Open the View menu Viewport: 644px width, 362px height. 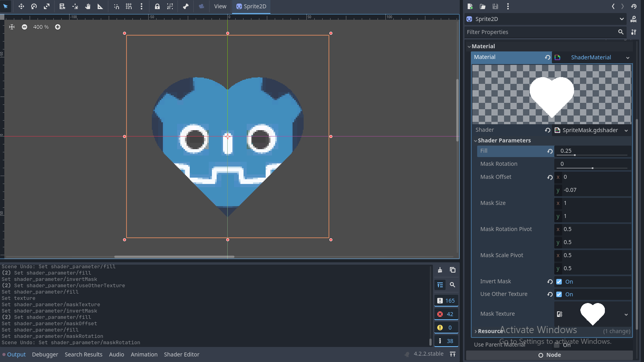[x=220, y=6]
